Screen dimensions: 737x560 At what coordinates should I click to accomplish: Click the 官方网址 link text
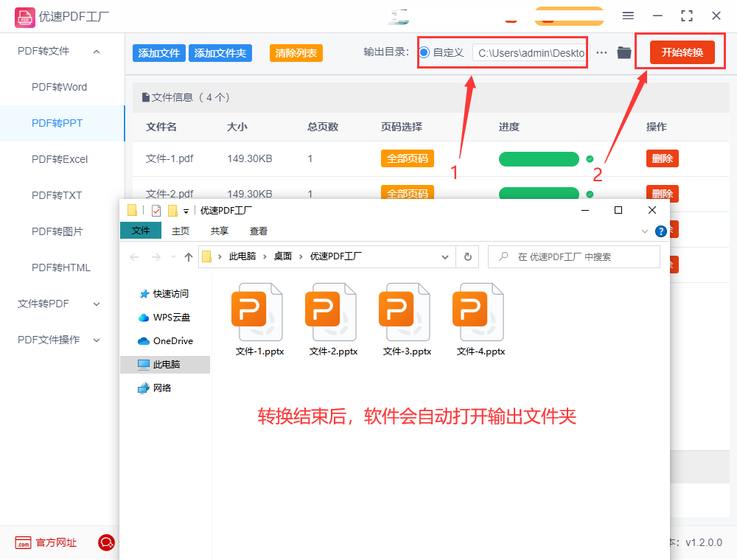(56, 542)
